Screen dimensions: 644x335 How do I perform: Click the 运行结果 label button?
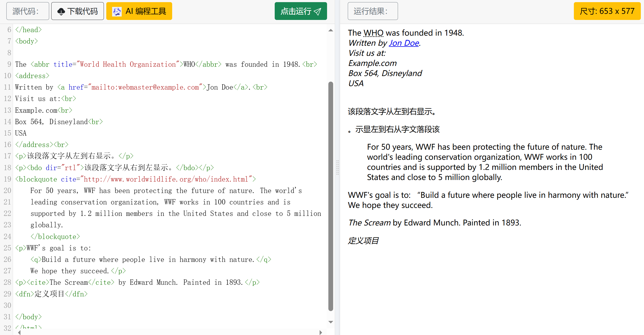click(372, 11)
